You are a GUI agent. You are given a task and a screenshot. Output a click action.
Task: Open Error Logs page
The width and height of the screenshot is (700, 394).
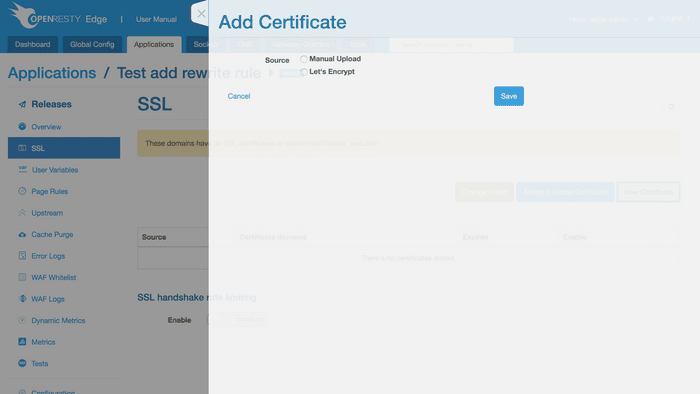pyautogui.click(x=48, y=256)
